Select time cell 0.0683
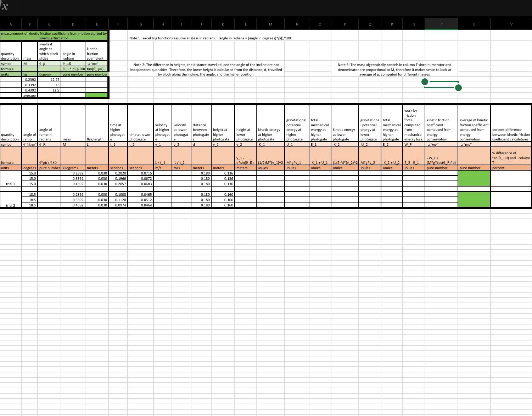Screen dimensions: 532x416 click(x=140, y=184)
